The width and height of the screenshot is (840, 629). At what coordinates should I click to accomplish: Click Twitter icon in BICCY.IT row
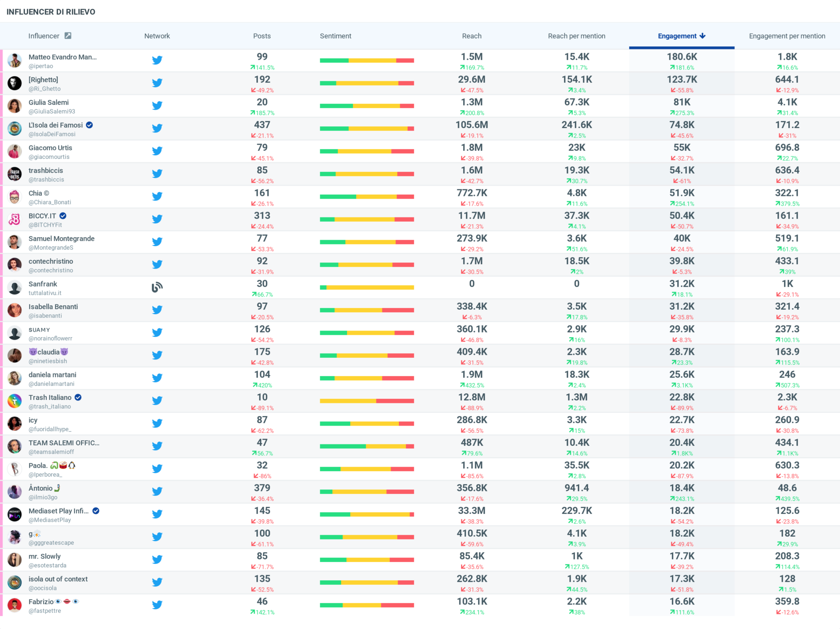157,219
